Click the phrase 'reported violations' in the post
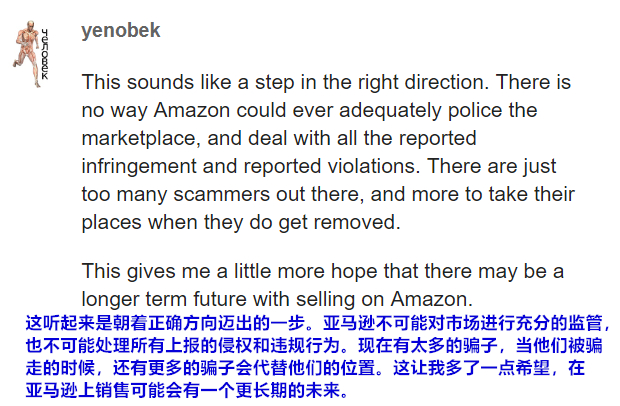Screen dimensions: 620x406 tap(331, 167)
